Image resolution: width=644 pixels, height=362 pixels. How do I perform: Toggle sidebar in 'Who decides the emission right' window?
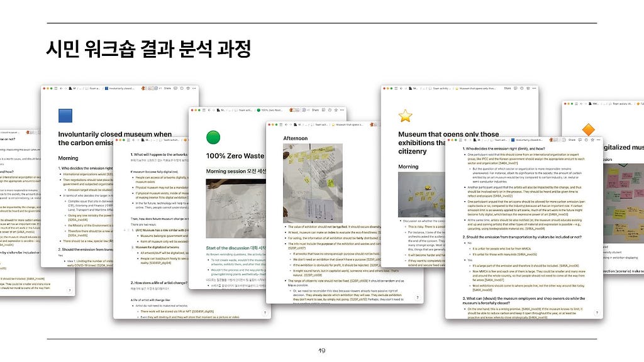460,140
